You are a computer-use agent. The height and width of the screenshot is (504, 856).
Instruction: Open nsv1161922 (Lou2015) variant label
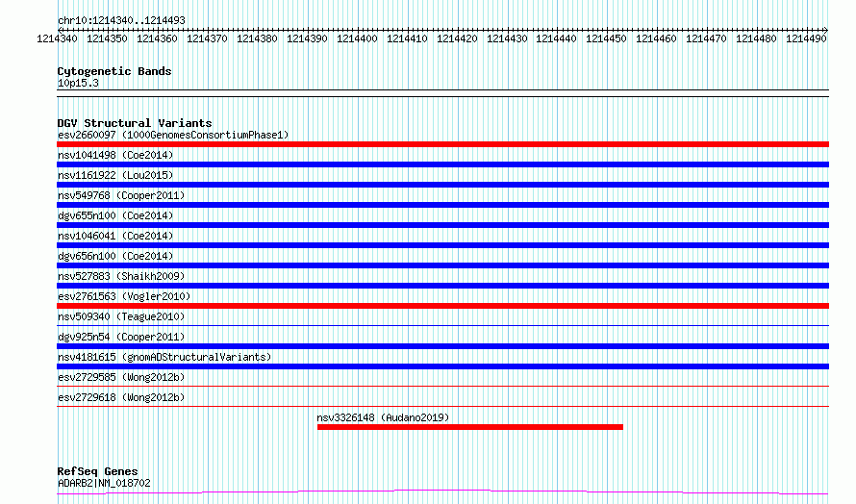click(115, 175)
